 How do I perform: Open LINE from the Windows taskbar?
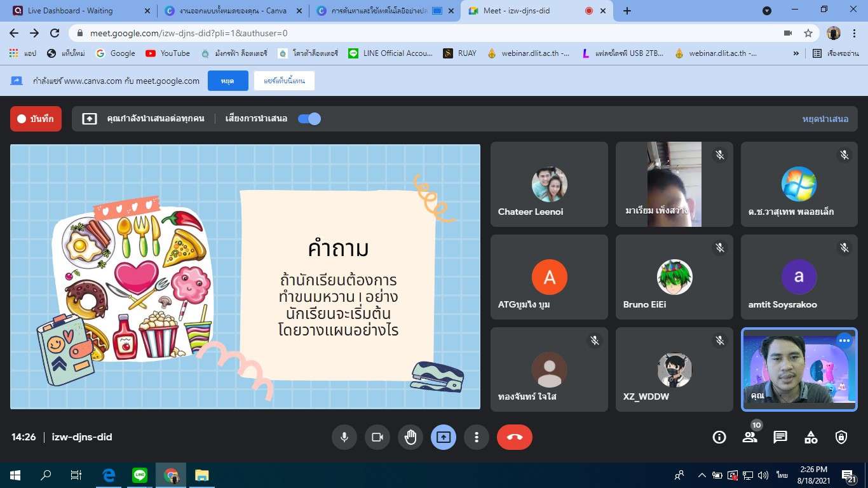(x=140, y=475)
